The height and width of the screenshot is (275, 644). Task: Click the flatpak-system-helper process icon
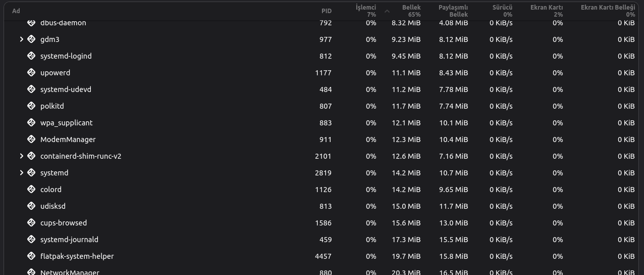[31, 256]
